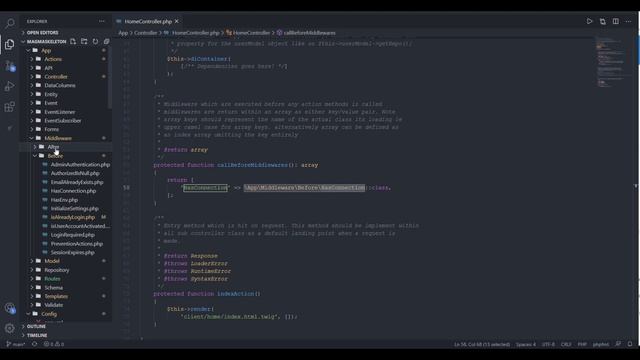640x360 pixels.
Task: Expand the Entity folder
Action: click(51, 94)
